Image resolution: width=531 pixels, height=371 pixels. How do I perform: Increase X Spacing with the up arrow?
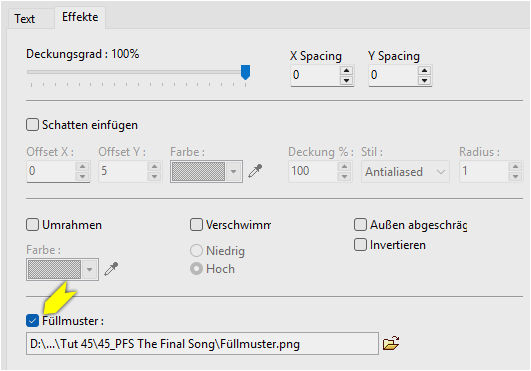click(x=346, y=70)
